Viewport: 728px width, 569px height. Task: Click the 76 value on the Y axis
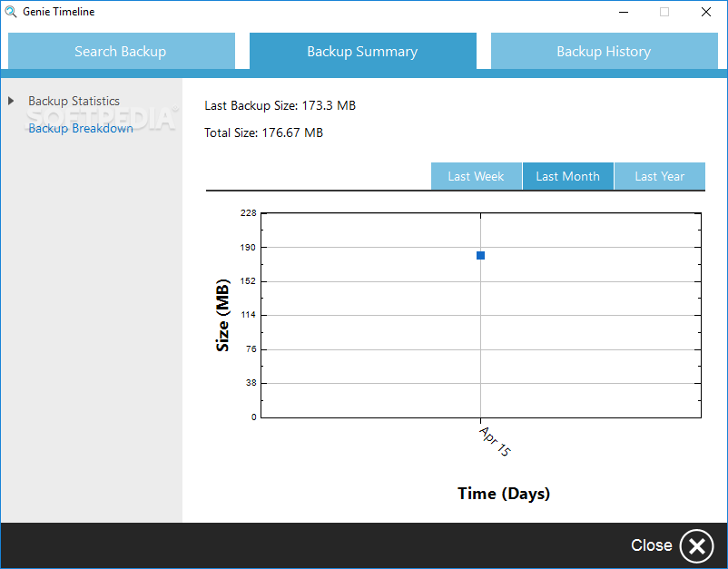pos(251,349)
